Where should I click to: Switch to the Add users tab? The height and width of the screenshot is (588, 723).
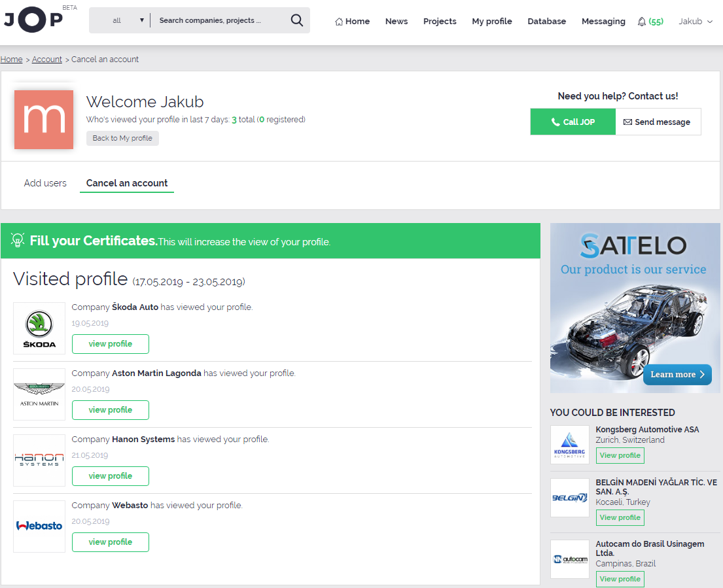(45, 183)
